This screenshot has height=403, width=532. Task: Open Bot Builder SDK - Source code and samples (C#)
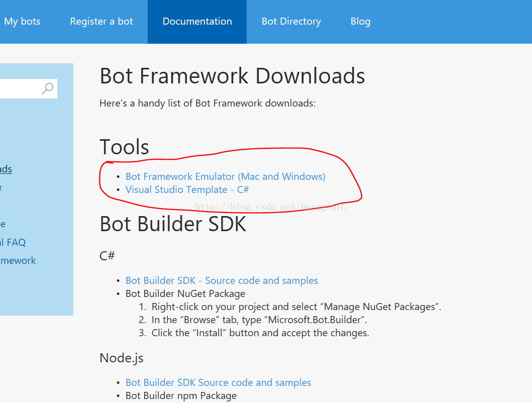[222, 280]
